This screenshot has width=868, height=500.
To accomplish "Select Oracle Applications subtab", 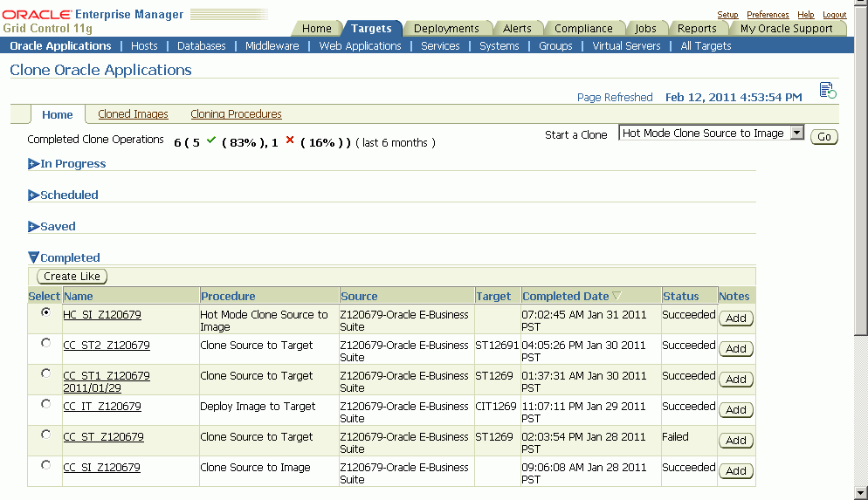I will click(x=60, y=46).
